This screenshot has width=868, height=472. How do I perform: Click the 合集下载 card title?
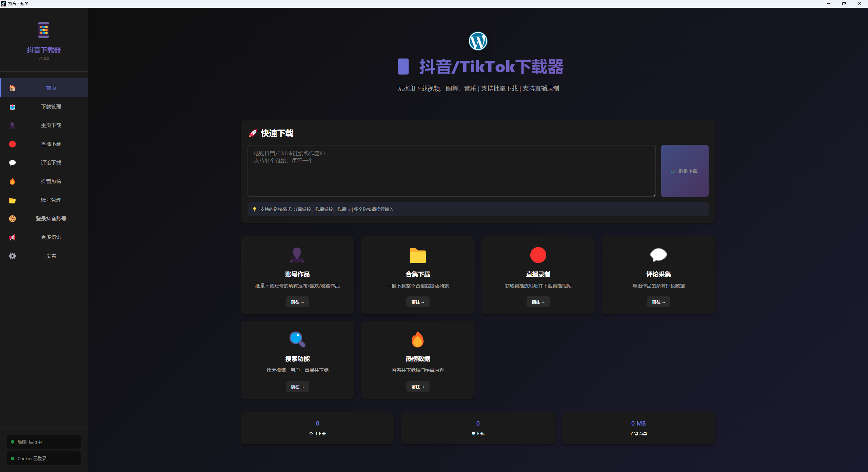[x=418, y=274]
